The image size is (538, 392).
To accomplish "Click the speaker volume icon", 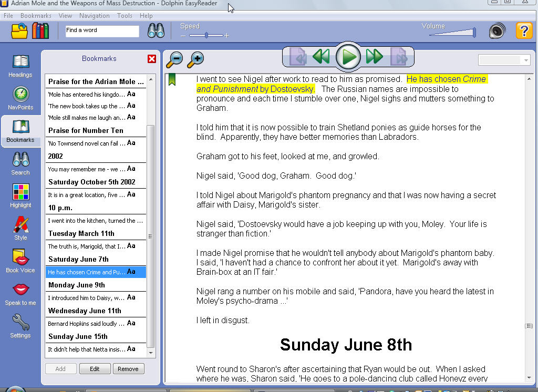I will (x=496, y=31).
